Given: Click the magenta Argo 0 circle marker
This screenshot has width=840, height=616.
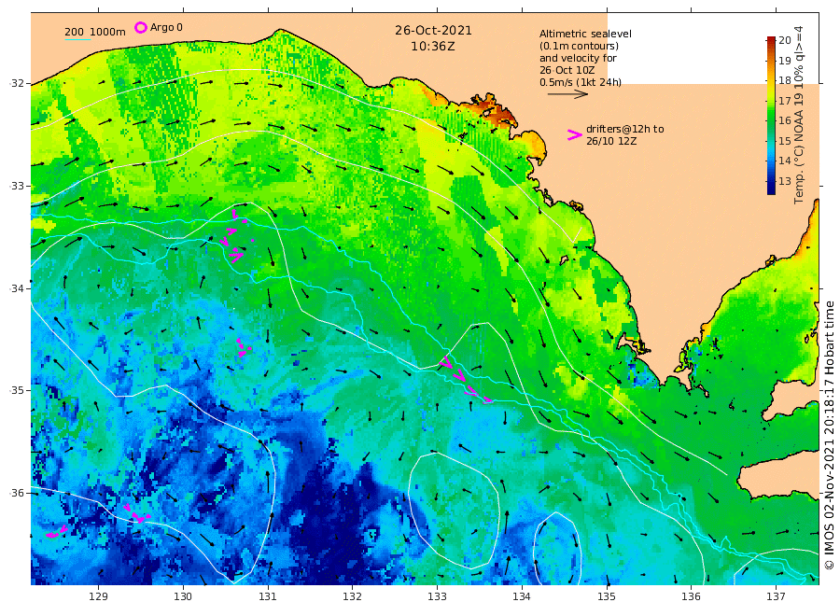Looking at the screenshot, I should pyautogui.click(x=140, y=27).
